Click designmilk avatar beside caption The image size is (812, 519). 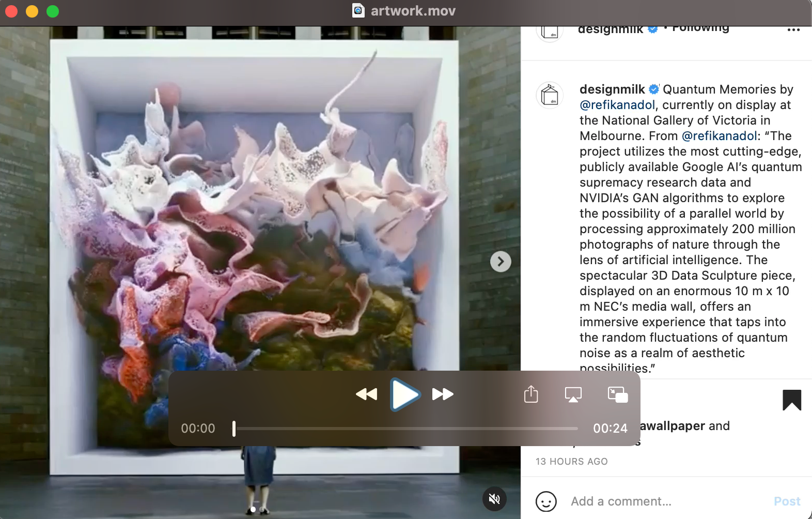[550, 96]
